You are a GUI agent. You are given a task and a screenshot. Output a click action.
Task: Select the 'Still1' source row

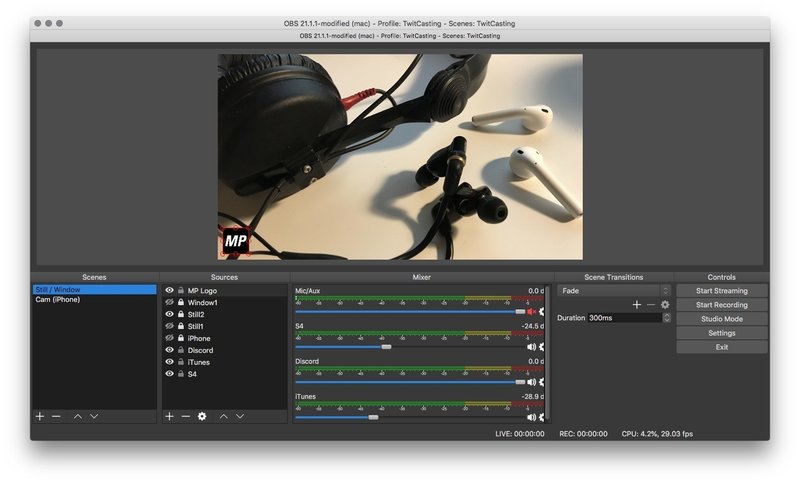pyautogui.click(x=224, y=326)
